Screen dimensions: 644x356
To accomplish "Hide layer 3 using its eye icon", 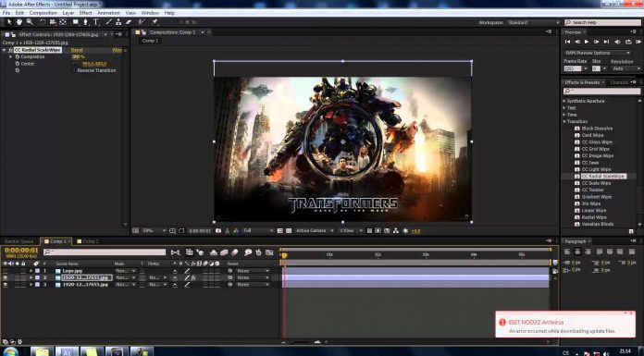I will coord(5,285).
